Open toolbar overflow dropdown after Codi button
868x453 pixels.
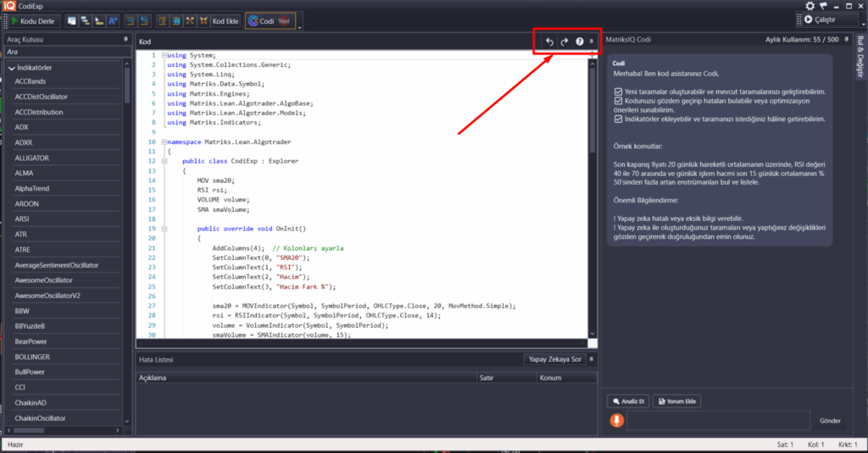click(x=300, y=26)
